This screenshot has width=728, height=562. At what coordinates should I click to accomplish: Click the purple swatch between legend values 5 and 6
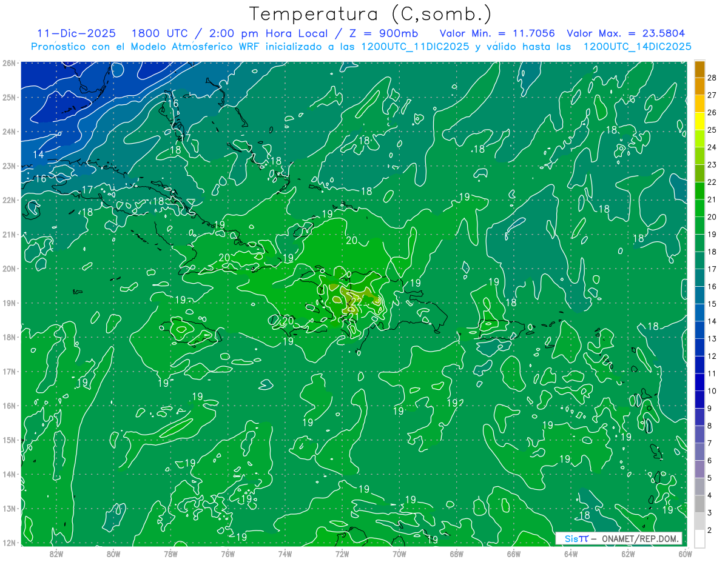(700, 469)
